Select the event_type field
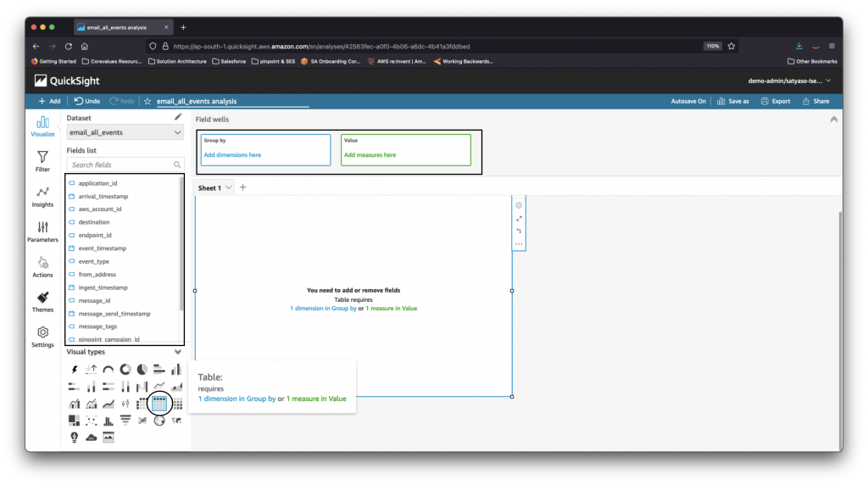The width and height of the screenshot is (868, 485). tap(93, 261)
